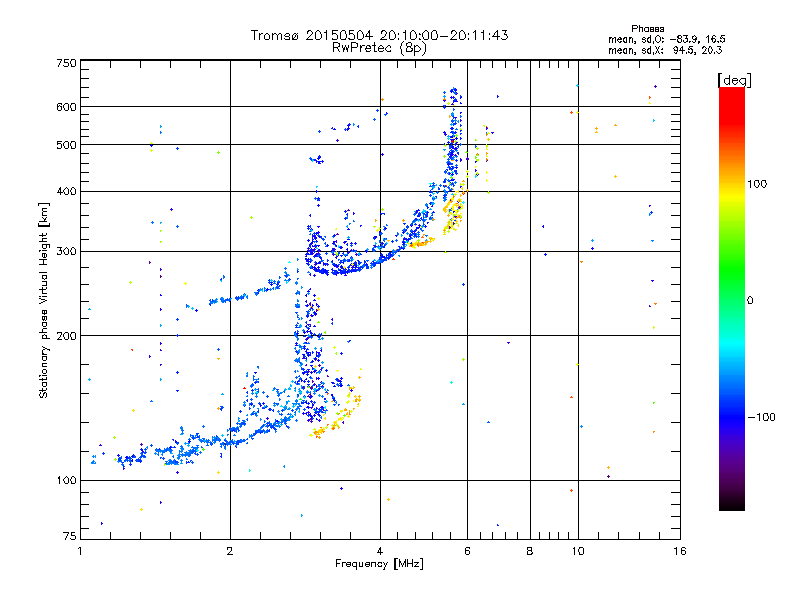Click the 'Phases' header label

point(647,29)
